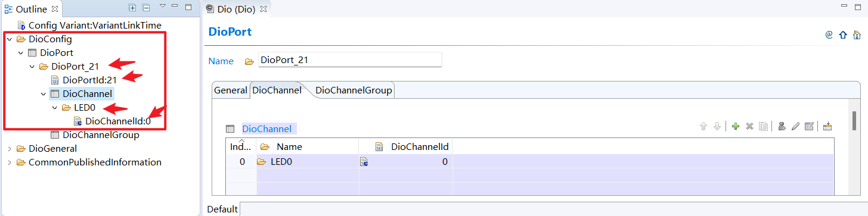The width and height of the screenshot is (868, 216).
Task: Collapse the DioPort tree node
Action: point(20,53)
